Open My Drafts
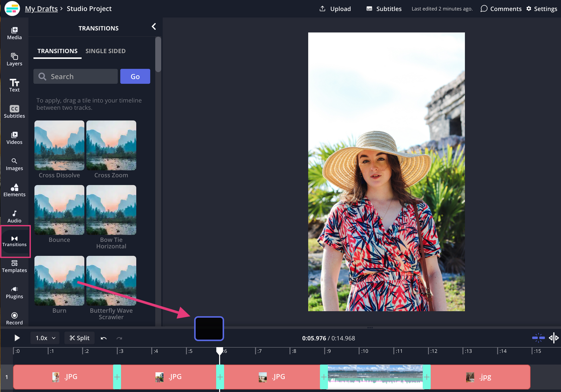561x392 pixels. 41,8
